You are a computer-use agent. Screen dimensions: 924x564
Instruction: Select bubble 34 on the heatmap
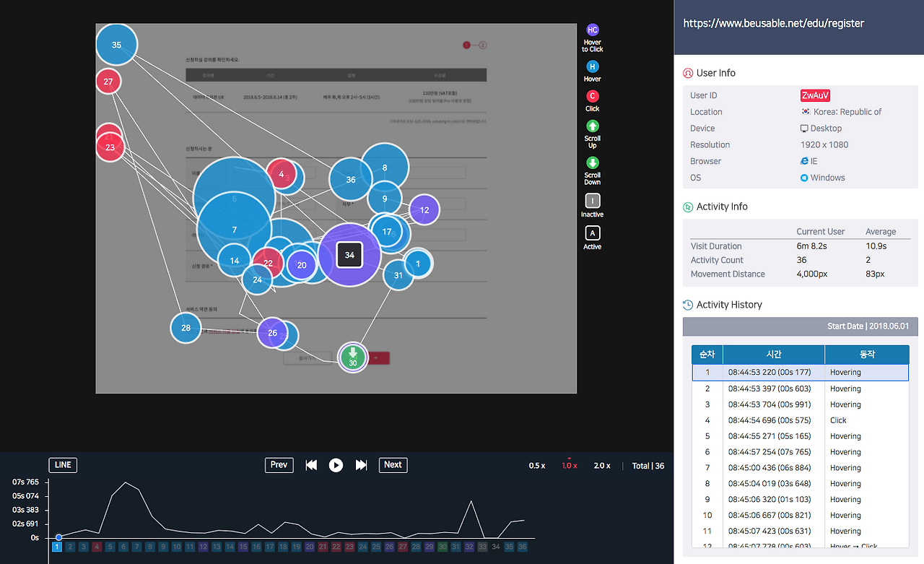pos(349,255)
